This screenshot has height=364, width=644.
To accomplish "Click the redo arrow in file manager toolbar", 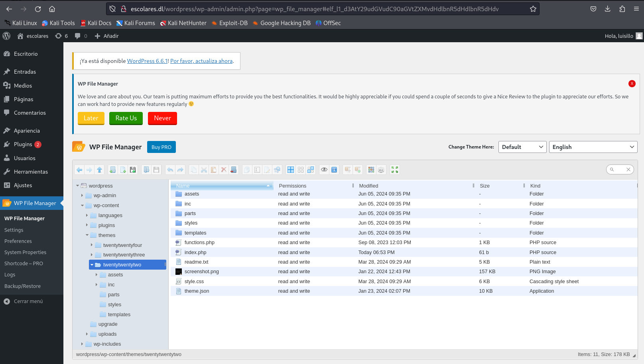I will (x=180, y=170).
